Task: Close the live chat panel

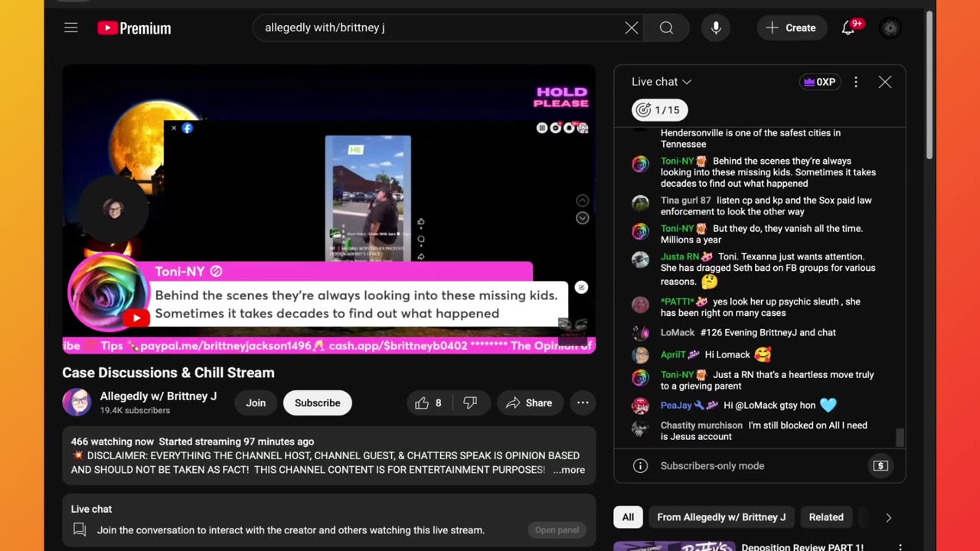Action: [x=885, y=82]
